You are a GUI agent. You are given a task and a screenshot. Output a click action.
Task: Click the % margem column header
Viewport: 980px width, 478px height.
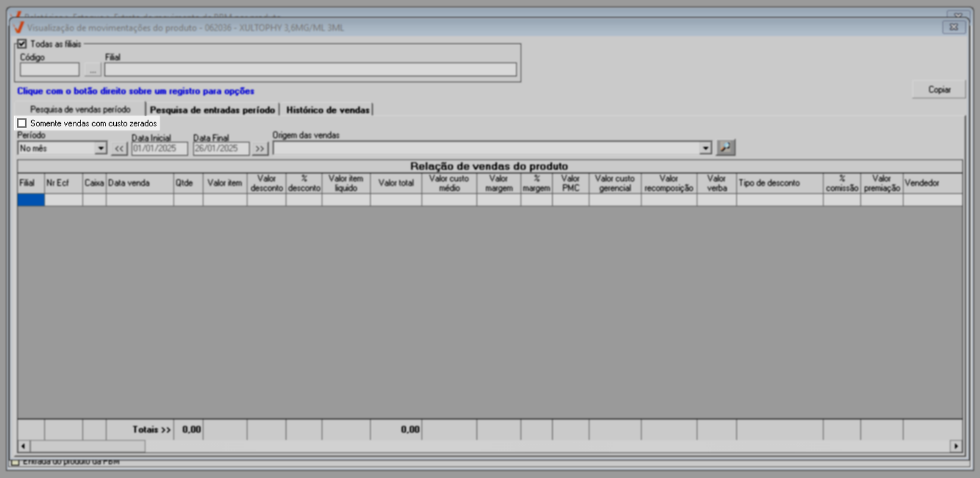(536, 183)
